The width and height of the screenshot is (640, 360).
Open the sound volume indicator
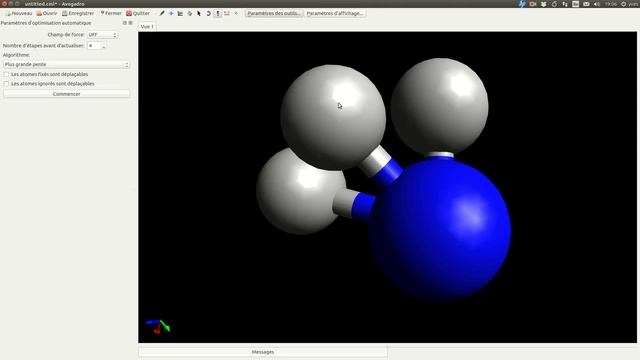597,4
